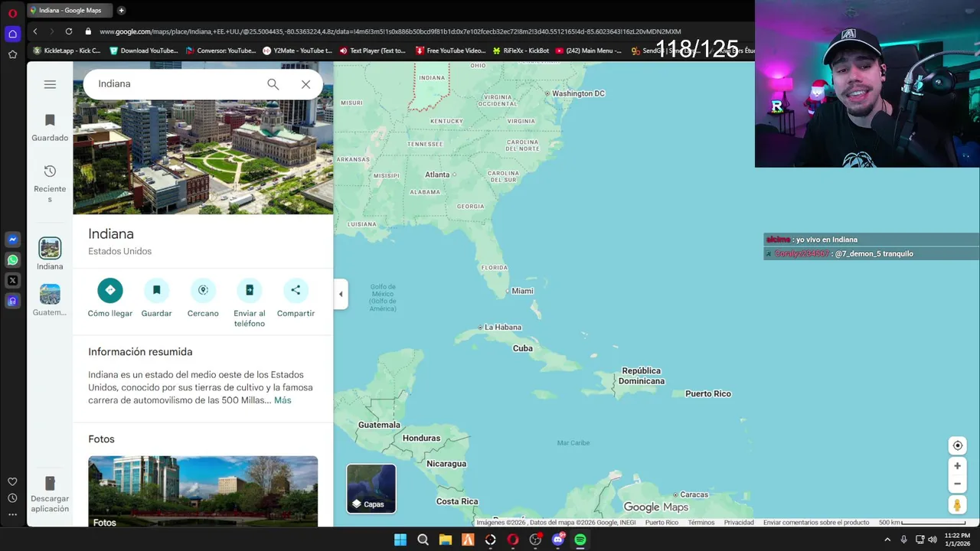Click the Términos link in map footer
The height and width of the screenshot is (551, 980).
pos(701,523)
